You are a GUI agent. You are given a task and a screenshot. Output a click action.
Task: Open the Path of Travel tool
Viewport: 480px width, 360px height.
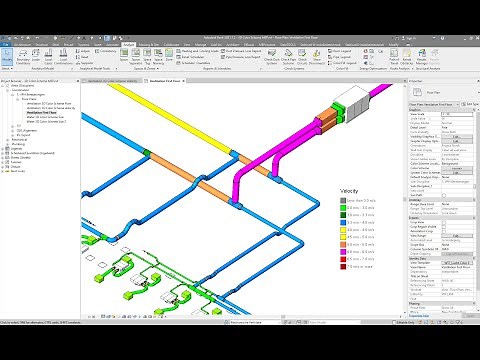point(394,57)
